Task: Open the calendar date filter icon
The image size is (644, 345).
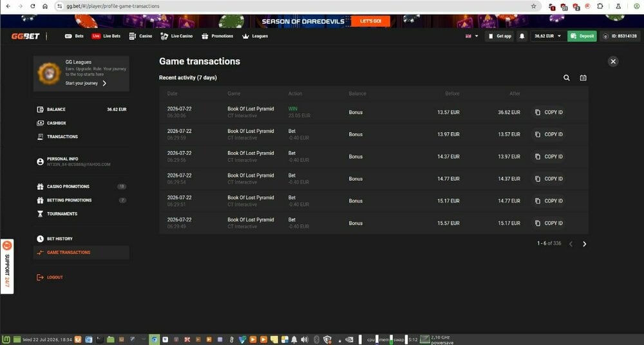Action: pyautogui.click(x=583, y=78)
